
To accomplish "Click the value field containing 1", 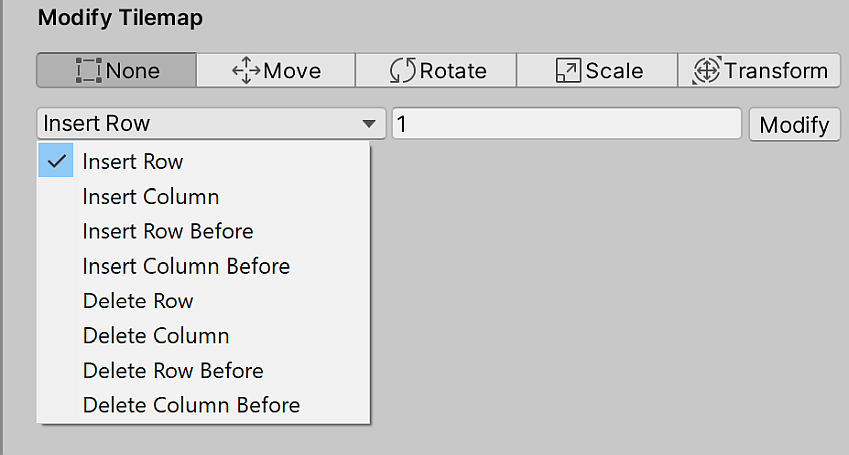I will (566, 124).
